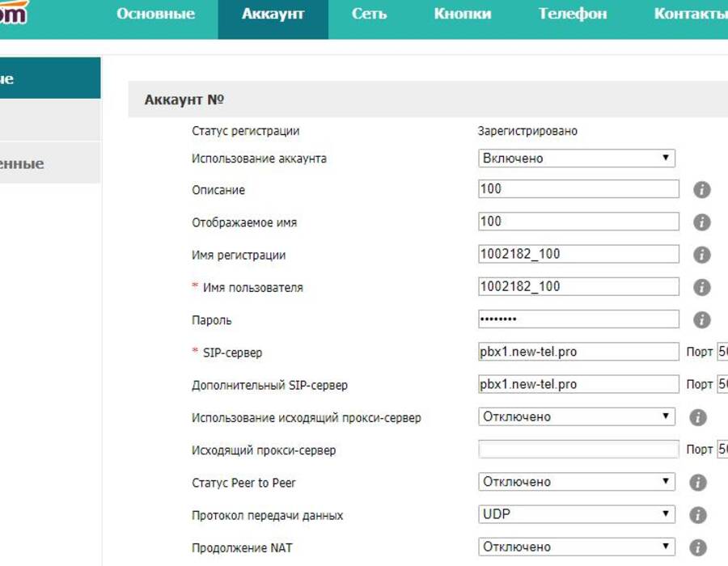Click the Имя регистрации input field
This screenshot has width=728, height=566.
578,254
